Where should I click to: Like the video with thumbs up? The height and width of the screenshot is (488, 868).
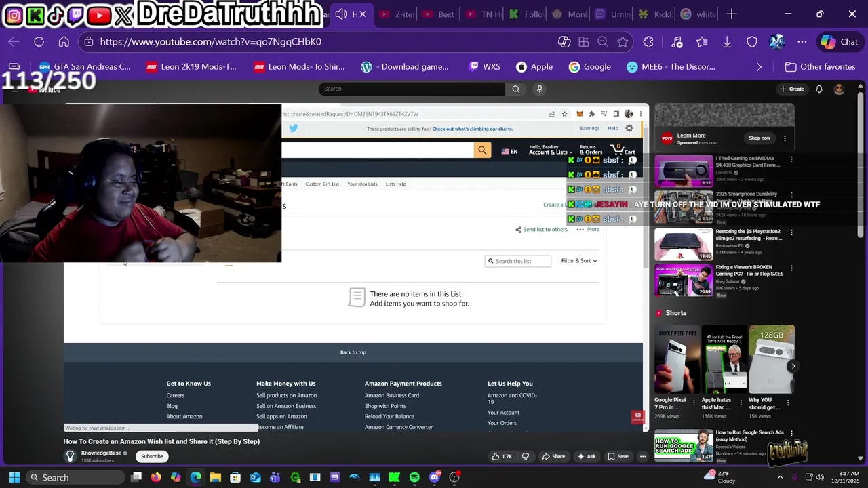pos(502,456)
